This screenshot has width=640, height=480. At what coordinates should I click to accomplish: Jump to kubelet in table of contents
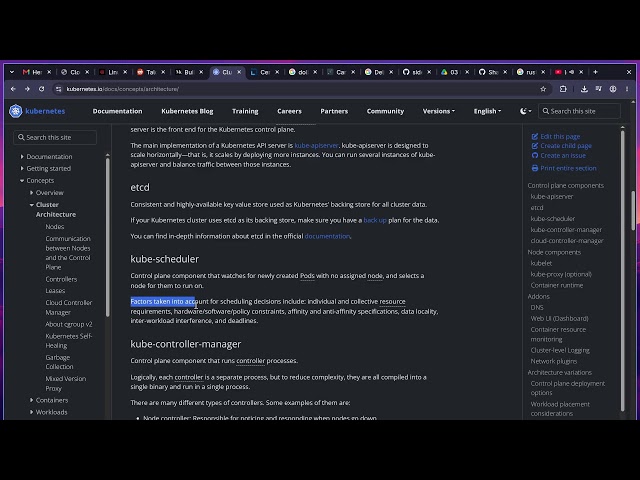click(x=541, y=263)
